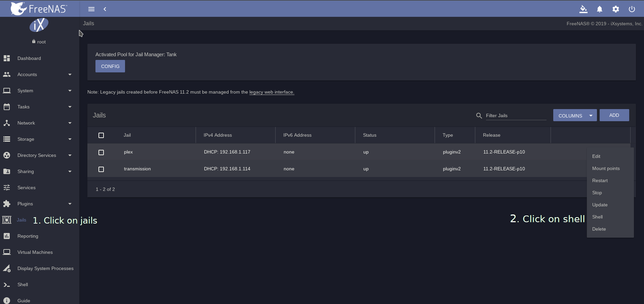Sort by the Release column header
Viewport: 644px width, 304px height.
click(492, 135)
